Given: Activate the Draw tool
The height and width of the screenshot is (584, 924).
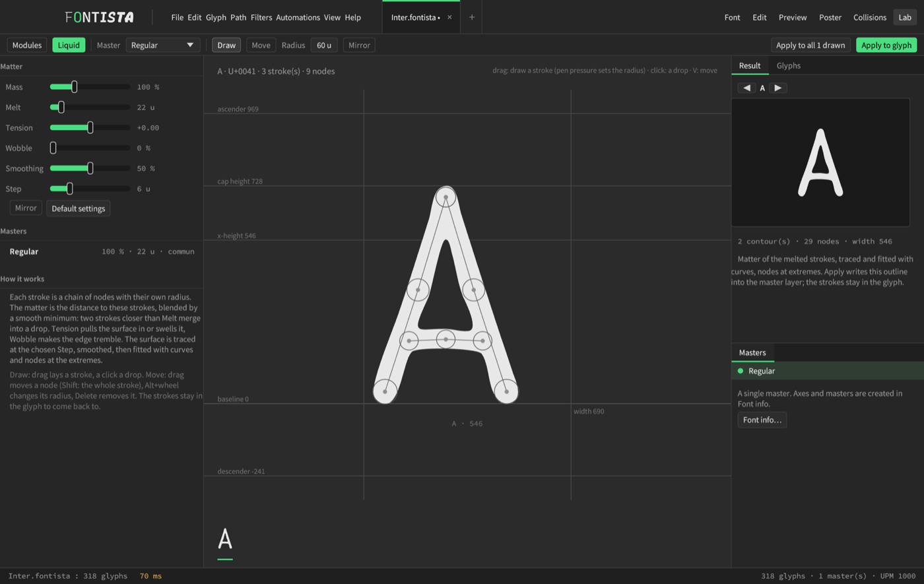Looking at the screenshot, I should (226, 45).
